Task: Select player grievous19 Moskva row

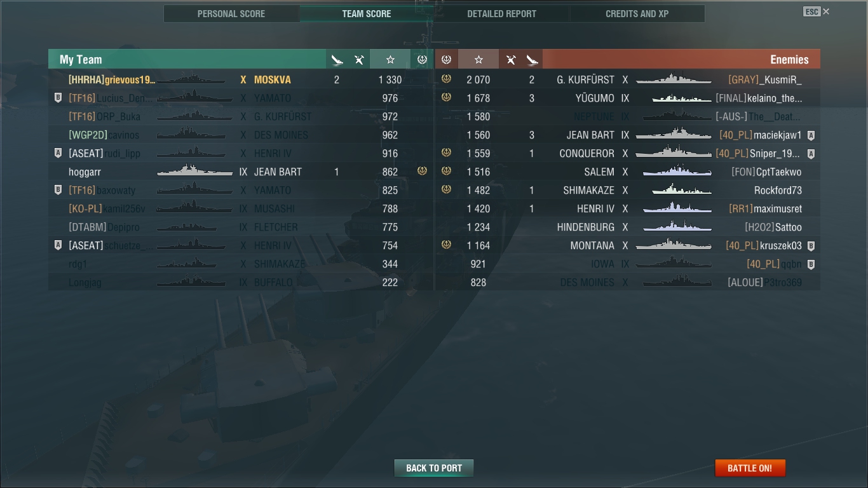Action: tap(241, 79)
